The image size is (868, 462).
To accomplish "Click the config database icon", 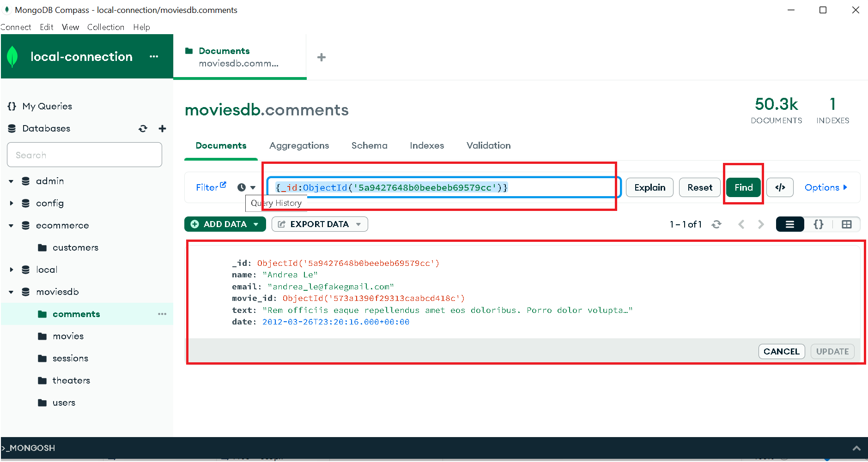I will pyautogui.click(x=26, y=203).
